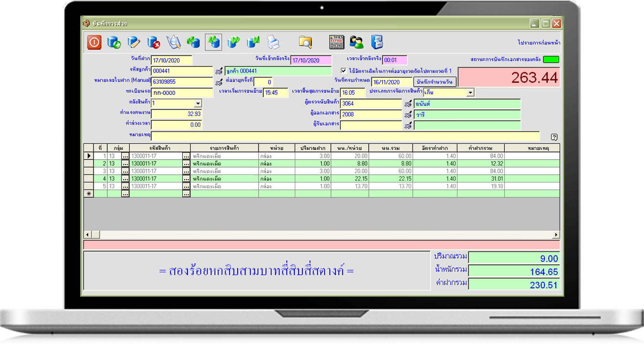Click the red power-off exit icon
The width and height of the screenshot is (644, 344).
[x=94, y=42]
